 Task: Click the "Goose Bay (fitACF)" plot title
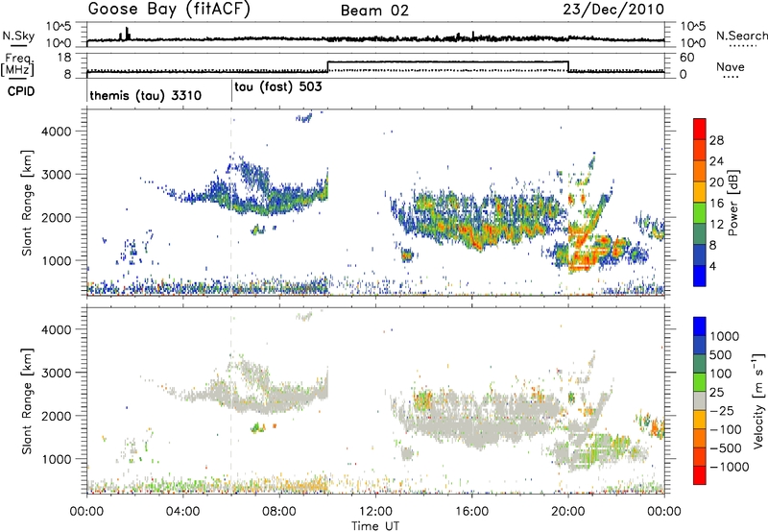click(169, 10)
